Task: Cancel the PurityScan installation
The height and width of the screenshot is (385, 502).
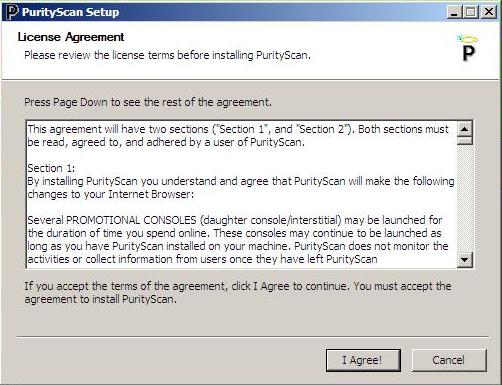Action: (449, 360)
